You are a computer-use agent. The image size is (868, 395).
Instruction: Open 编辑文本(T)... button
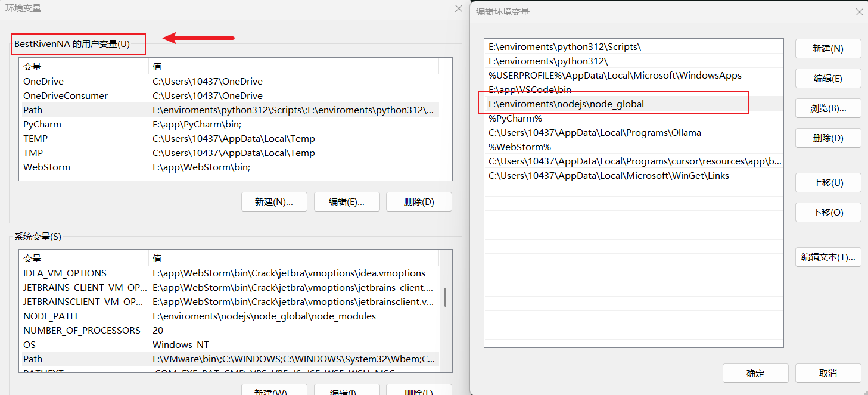pos(827,257)
